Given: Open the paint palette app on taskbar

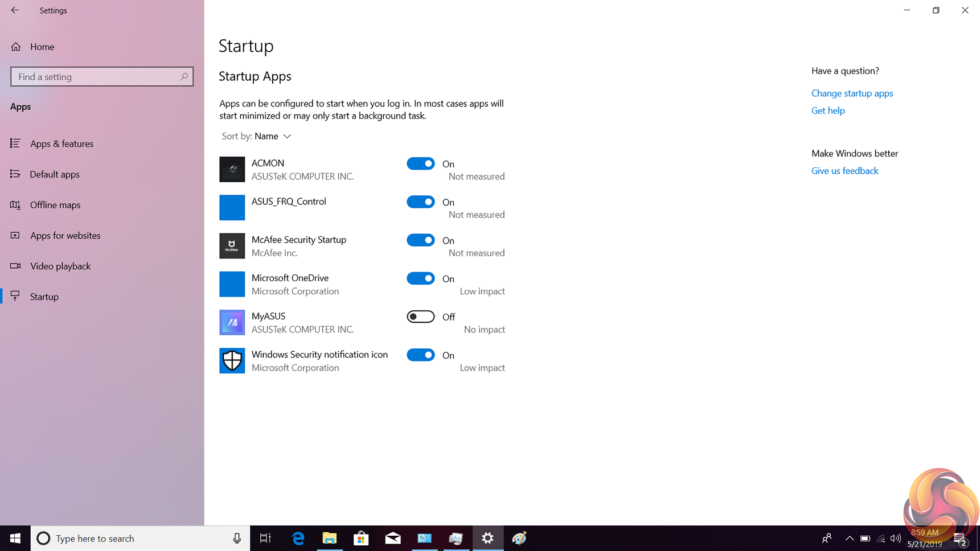Looking at the screenshot, I should click(519, 538).
